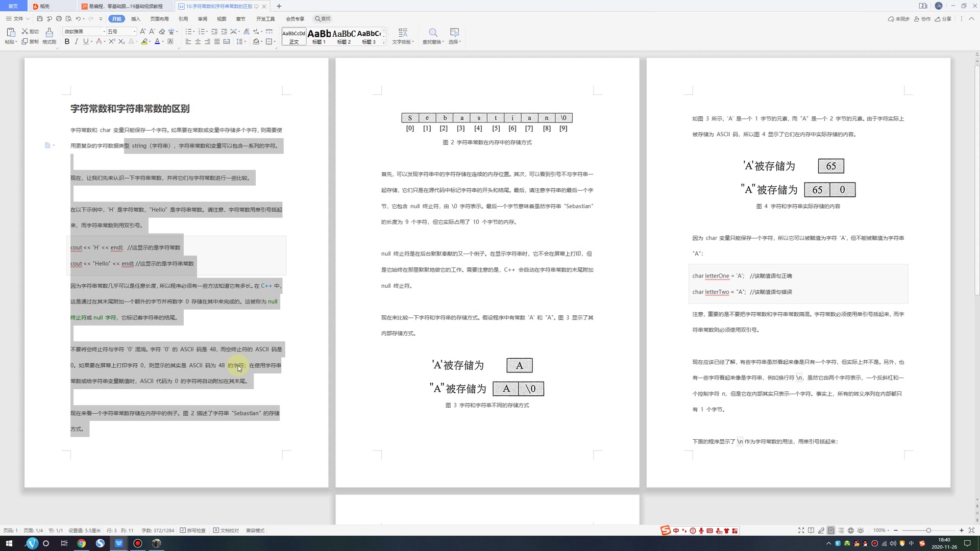This screenshot has width=980, height=551.
Task: Click the 兼容模式 status bar label
Action: (x=255, y=531)
